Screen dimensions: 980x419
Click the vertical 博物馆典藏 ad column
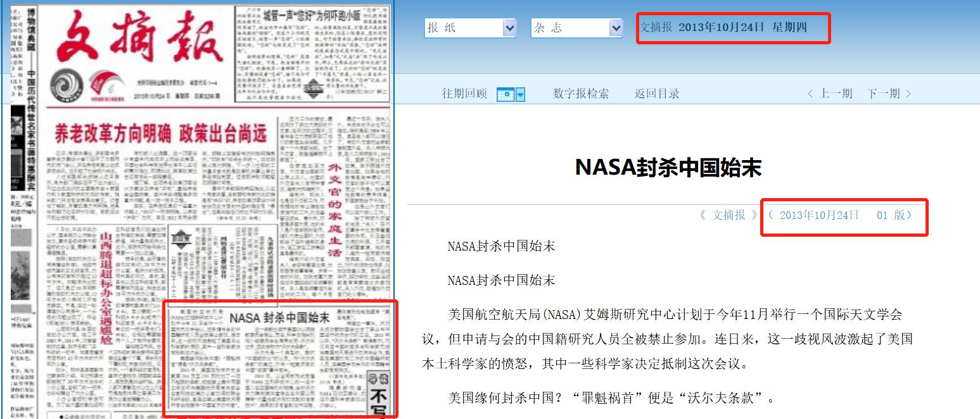[x=30, y=100]
